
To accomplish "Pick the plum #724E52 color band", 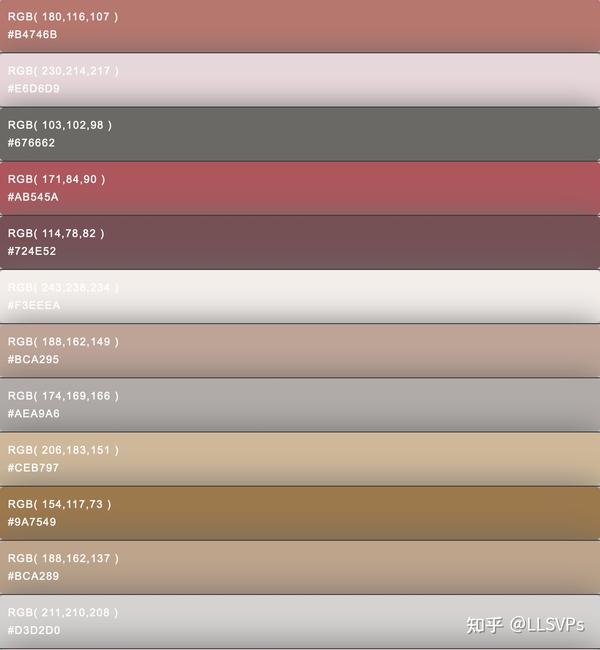I will click(x=300, y=242).
